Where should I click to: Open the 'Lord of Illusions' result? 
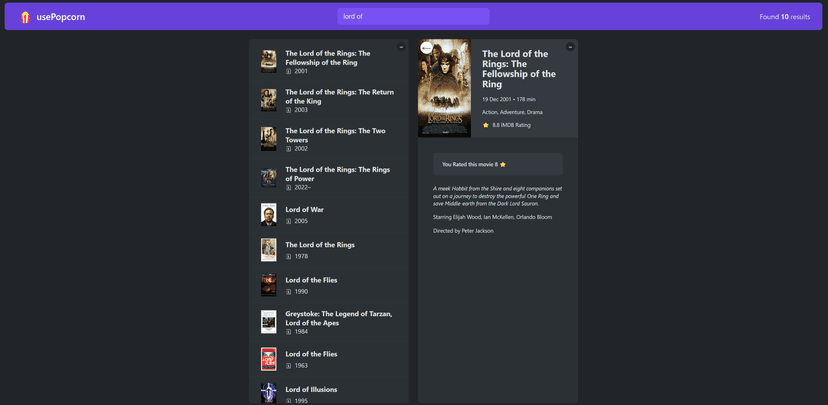pyautogui.click(x=328, y=391)
